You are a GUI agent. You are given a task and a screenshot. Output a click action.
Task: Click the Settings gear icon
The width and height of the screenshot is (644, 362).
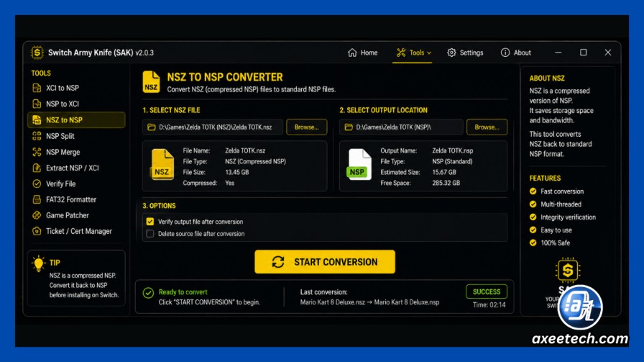(451, 53)
